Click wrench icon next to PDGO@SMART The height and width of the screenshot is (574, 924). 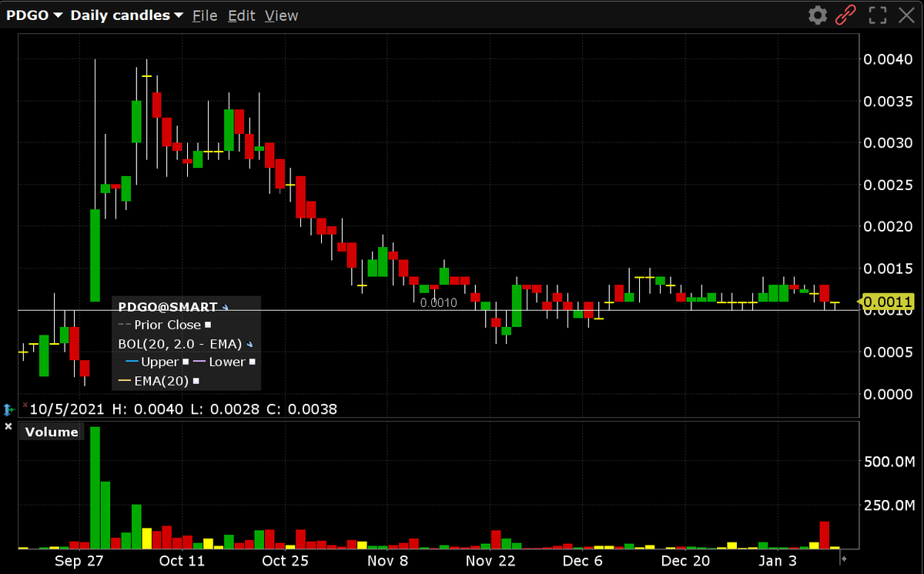click(226, 307)
